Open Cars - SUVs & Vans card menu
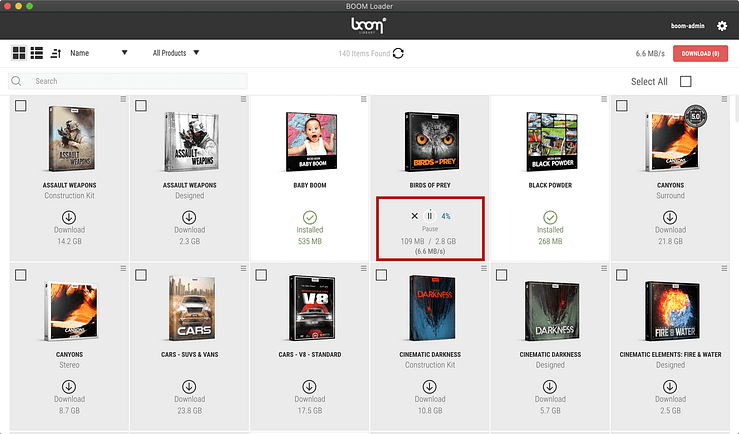Viewport: 739px width, 434px height. tap(243, 268)
